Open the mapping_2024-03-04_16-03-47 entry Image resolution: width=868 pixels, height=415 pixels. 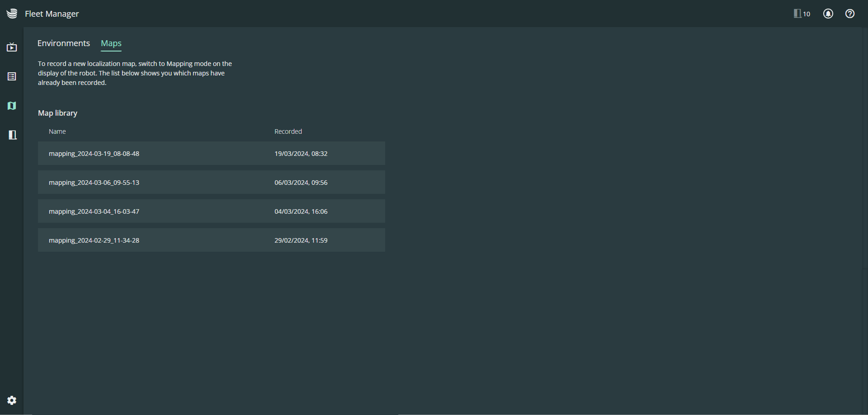click(94, 211)
